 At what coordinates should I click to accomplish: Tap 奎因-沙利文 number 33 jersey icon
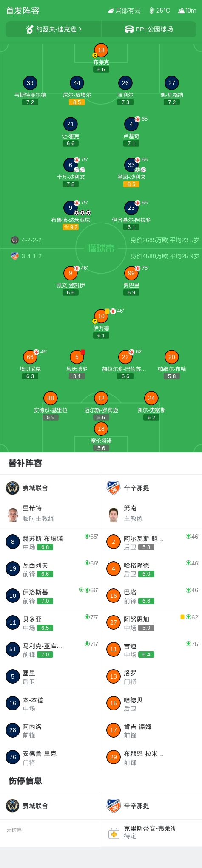click(x=131, y=165)
